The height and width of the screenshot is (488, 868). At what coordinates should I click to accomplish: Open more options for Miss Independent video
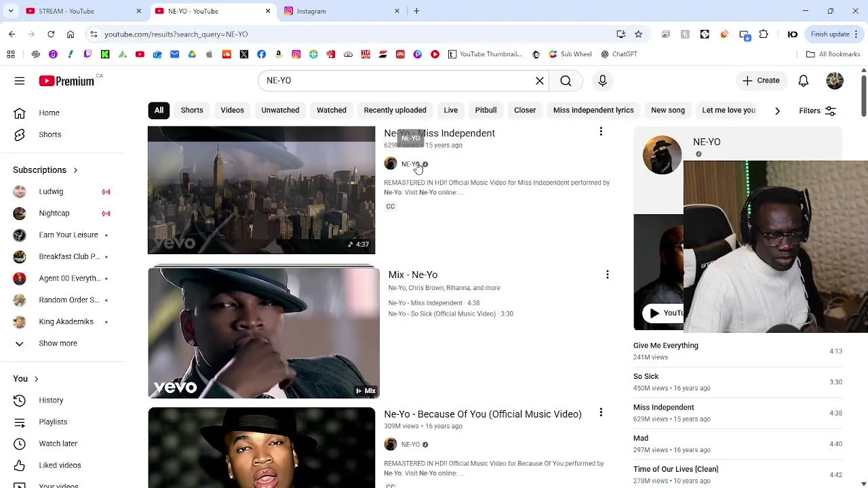point(601,131)
